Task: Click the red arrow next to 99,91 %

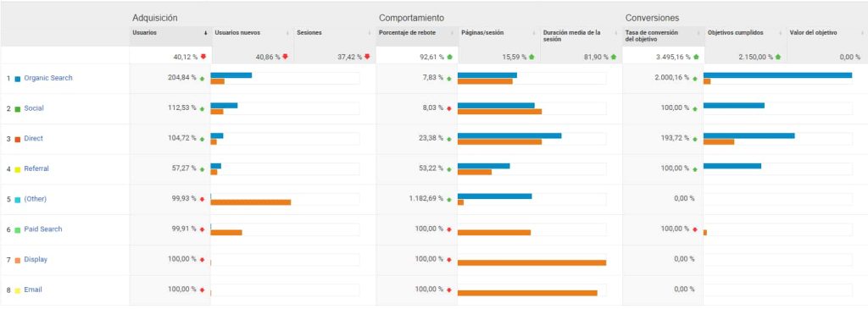Action: coord(202,229)
